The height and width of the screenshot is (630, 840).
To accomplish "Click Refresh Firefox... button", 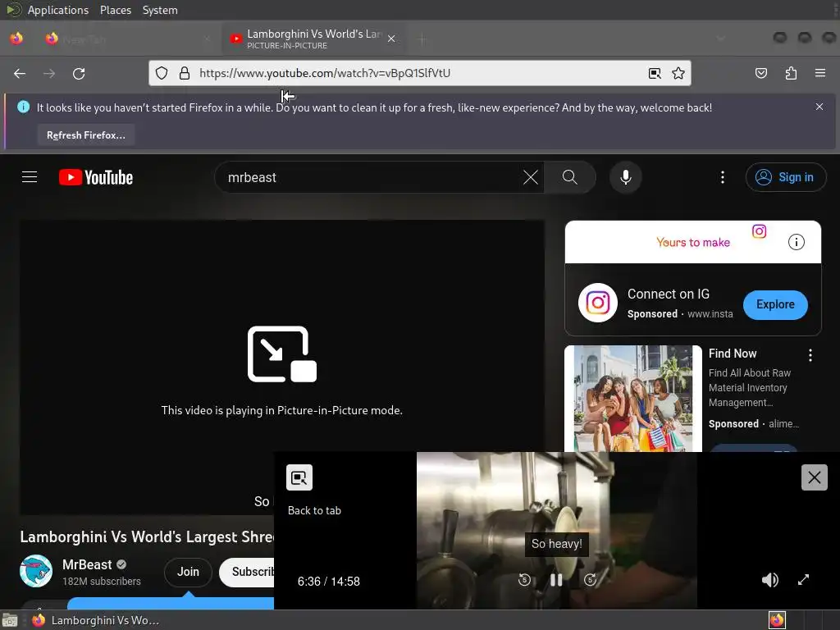I will tap(85, 135).
